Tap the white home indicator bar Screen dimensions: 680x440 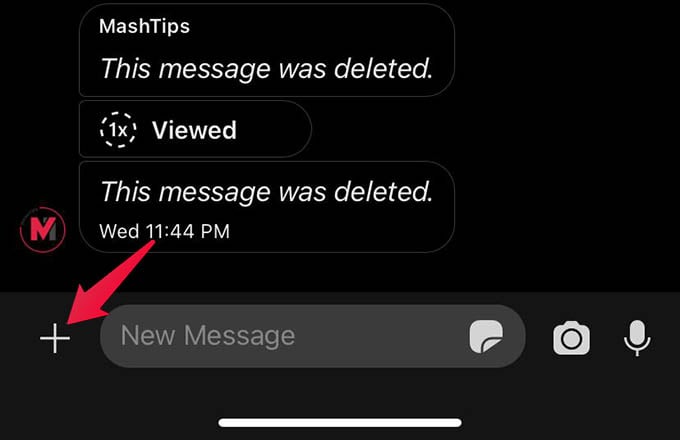pos(340,422)
